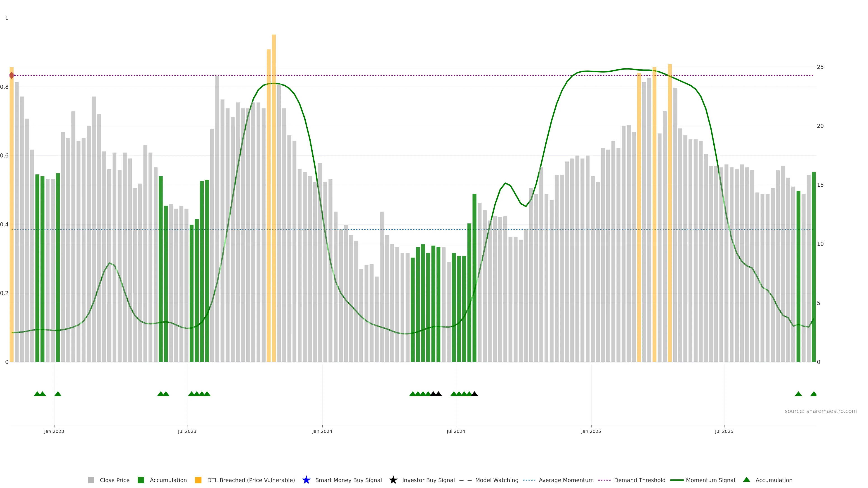
Task: Click the purple Demand Threshold legend line
Action: [x=604, y=480]
